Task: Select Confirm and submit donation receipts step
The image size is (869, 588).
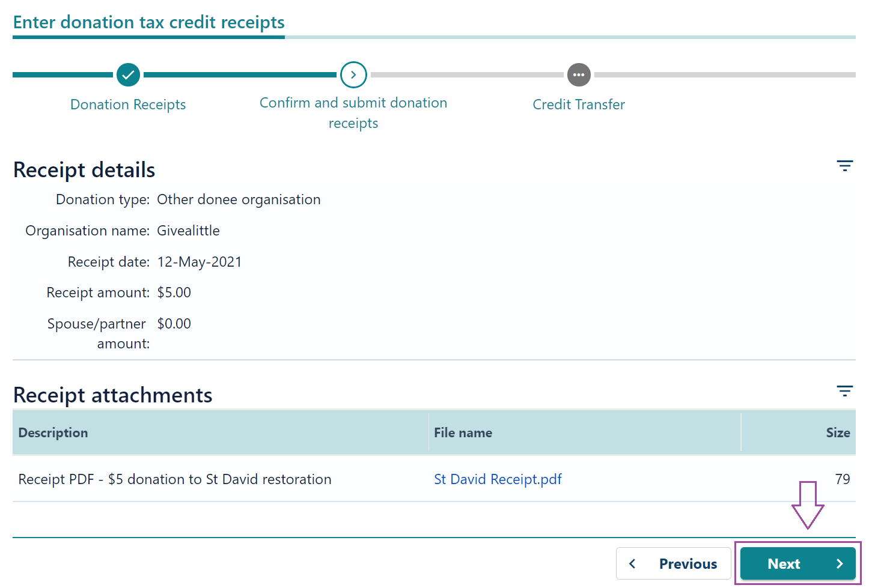Action: coord(353,113)
